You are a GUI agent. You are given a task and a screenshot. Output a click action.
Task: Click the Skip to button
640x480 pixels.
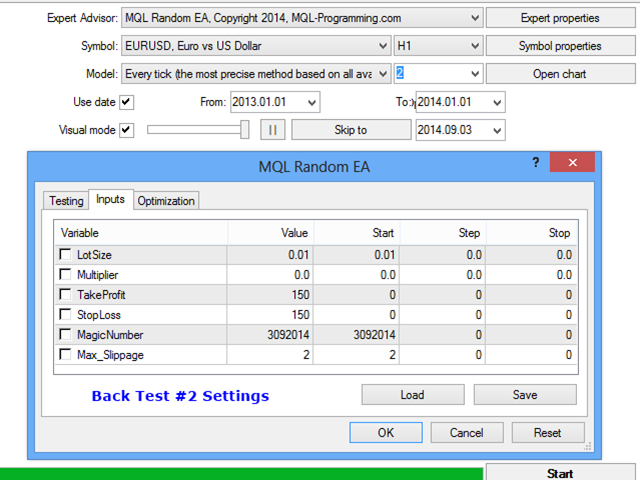point(351,130)
